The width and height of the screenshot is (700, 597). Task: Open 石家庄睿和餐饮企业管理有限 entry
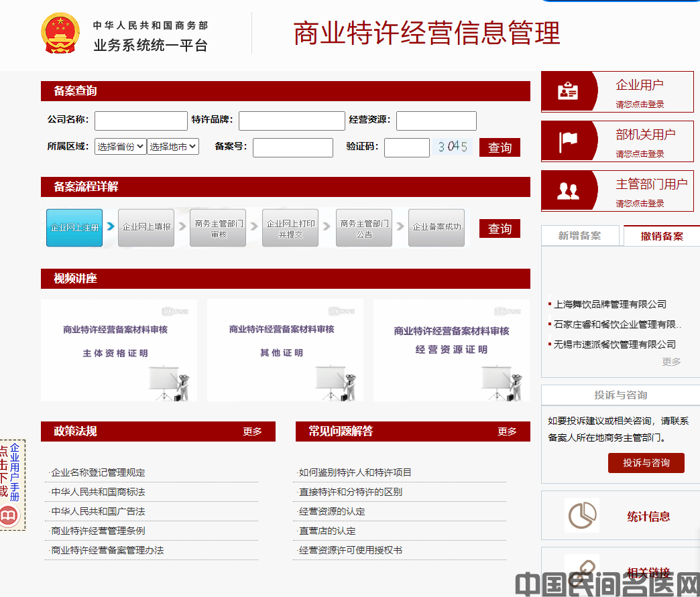pyautogui.click(x=617, y=324)
